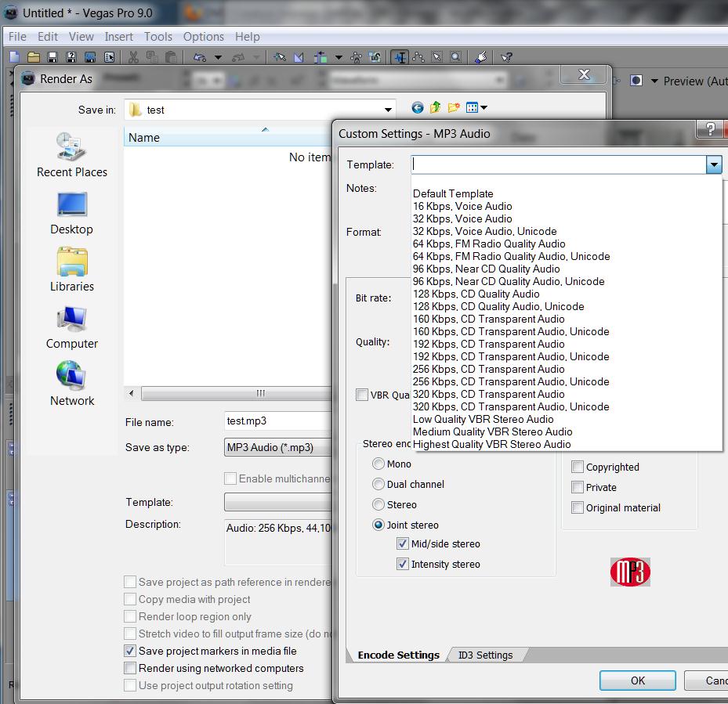The width and height of the screenshot is (728, 704).
Task: Open the Preview quality dropdown arrow
Action: pos(654,81)
